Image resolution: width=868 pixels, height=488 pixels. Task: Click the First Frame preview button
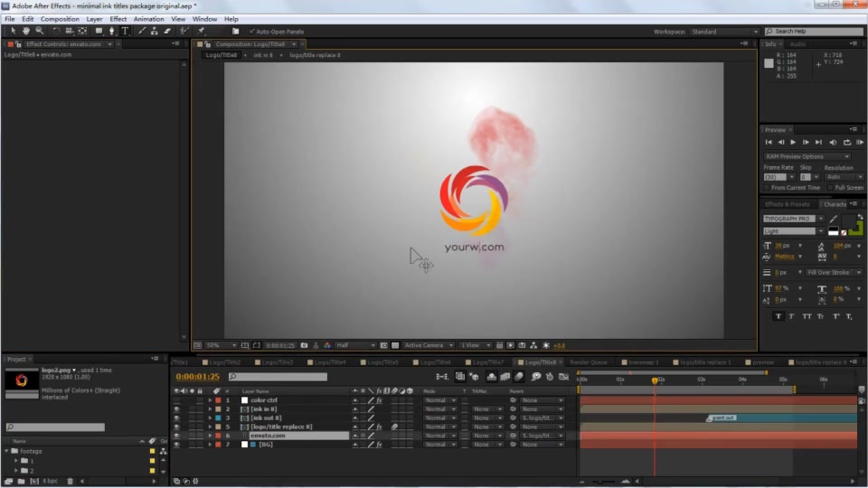click(x=769, y=142)
